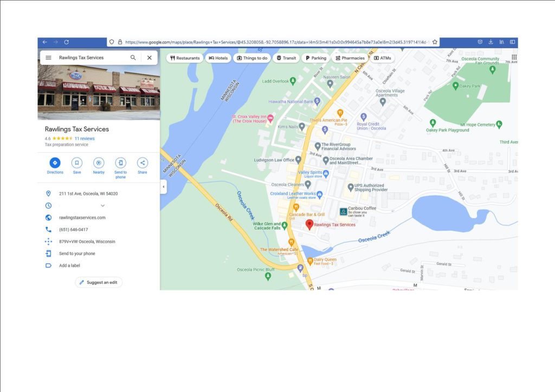Select the Osceola Picnic Bluff marker

click(268, 277)
